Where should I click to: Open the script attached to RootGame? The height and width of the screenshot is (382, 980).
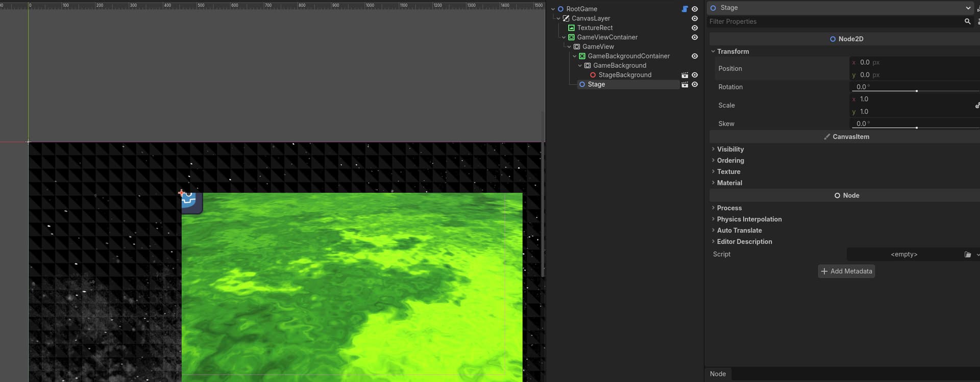[x=685, y=9]
